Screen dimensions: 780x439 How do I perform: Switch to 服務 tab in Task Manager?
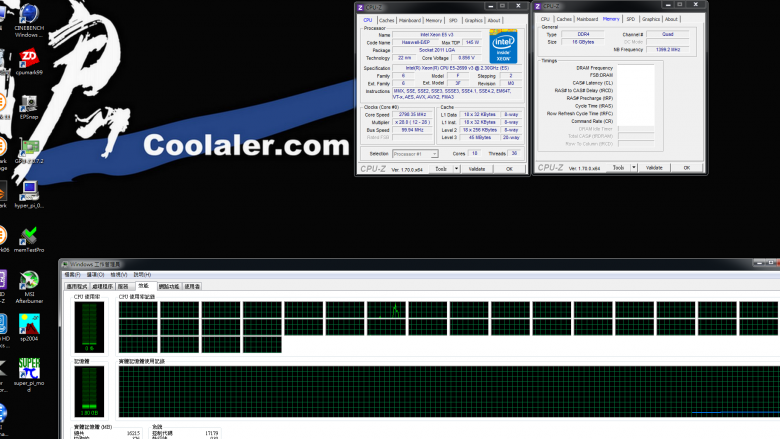[123, 286]
